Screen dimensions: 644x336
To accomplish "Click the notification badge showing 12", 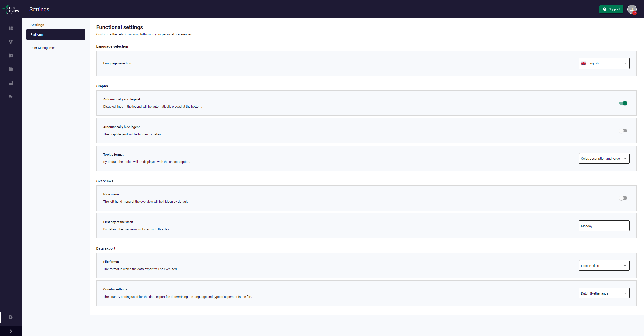I will point(635,13).
